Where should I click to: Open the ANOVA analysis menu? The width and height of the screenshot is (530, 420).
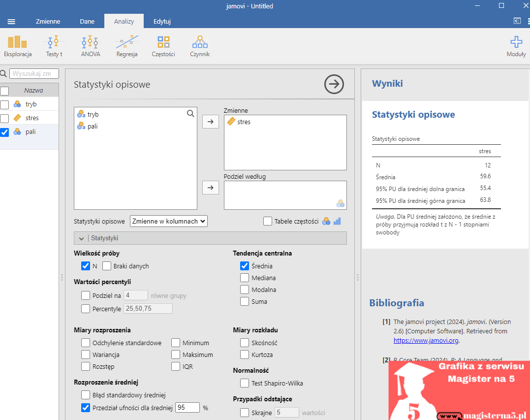pos(91,46)
